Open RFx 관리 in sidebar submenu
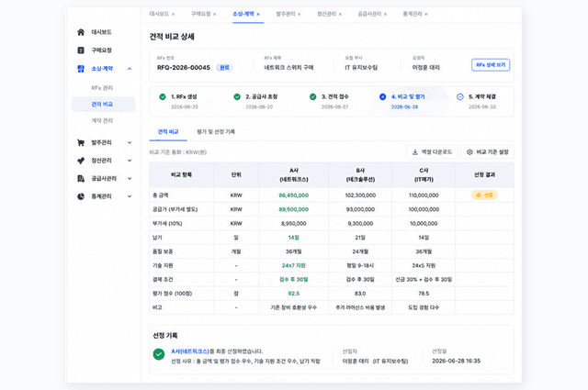 [102, 88]
